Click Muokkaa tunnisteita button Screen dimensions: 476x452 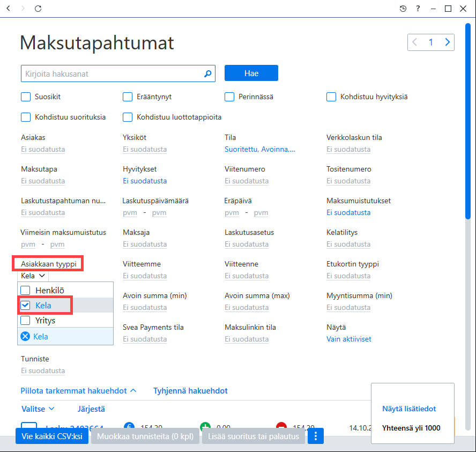point(145,436)
